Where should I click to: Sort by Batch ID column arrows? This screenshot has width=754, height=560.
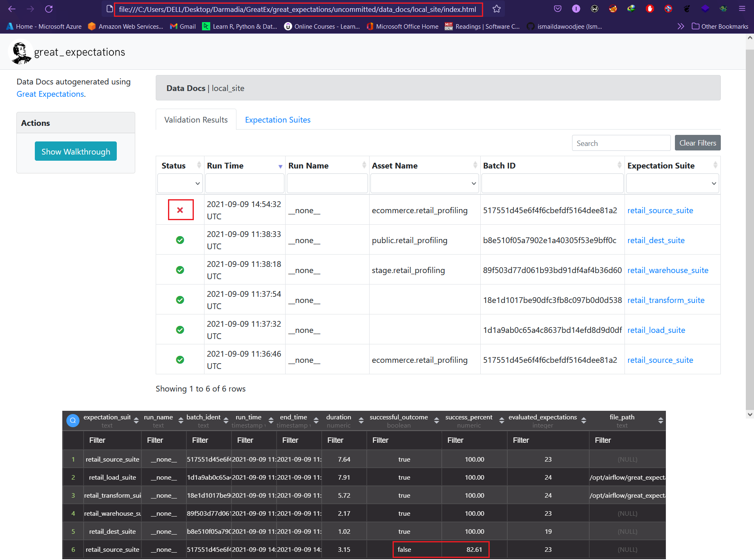click(x=619, y=165)
